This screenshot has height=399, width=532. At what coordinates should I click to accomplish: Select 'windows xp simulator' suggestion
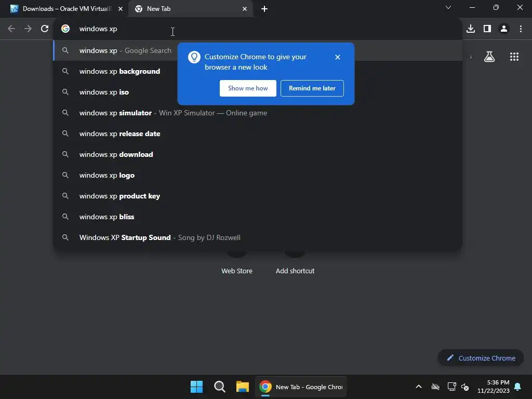pos(258,113)
